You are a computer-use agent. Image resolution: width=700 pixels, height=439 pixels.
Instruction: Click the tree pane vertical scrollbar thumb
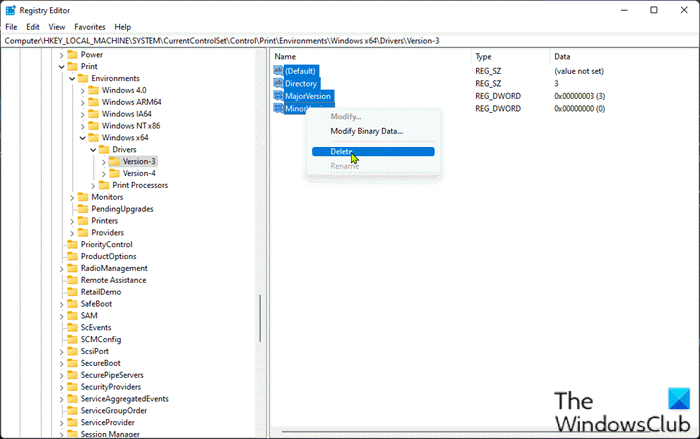(x=260, y=318)
